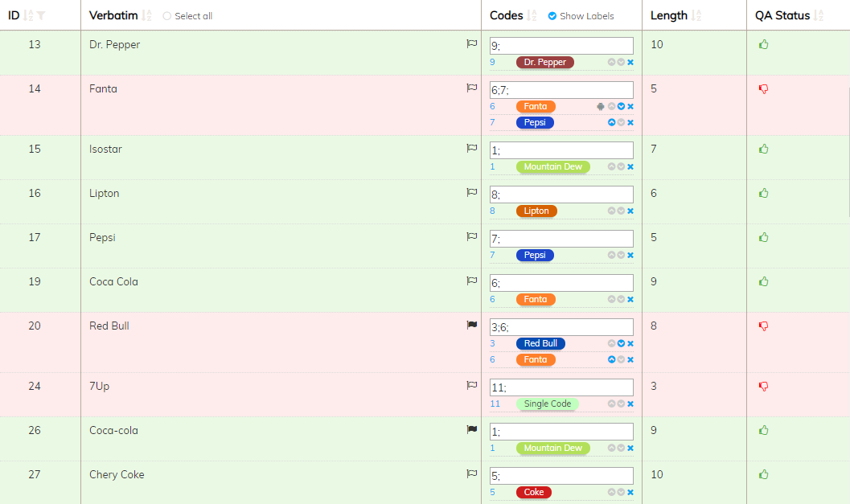The width and height of the screenshot is (850, 504).
Task: Sort the table by Codes
Action: tap(532, 16)
